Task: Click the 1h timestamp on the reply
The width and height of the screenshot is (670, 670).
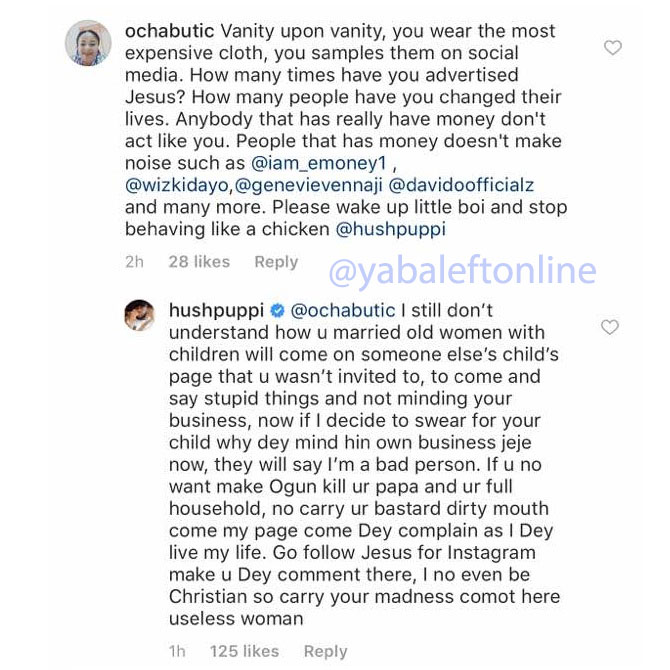Action: click(178, 651)
